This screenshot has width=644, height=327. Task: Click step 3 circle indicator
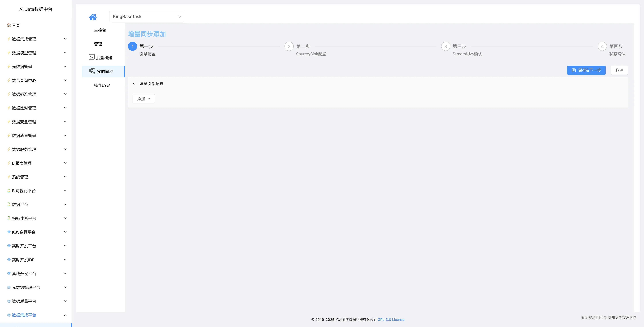(x=445, y=46)
